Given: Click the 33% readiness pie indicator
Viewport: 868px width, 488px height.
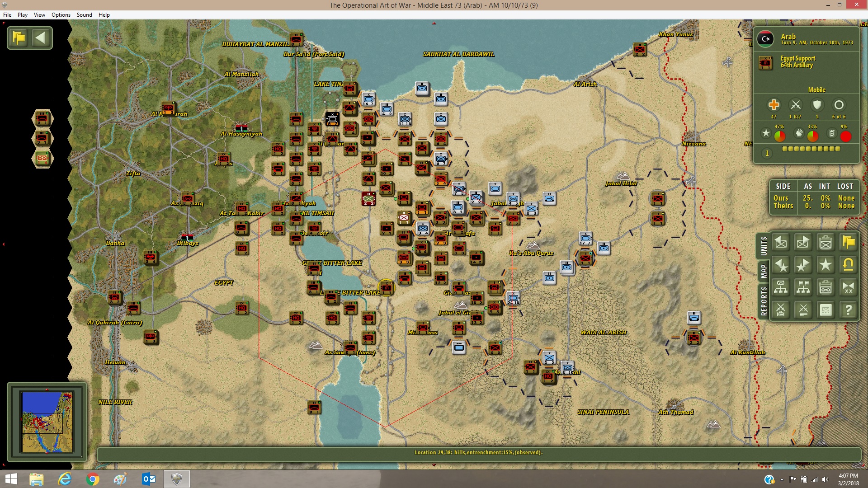Looking at the screenshot, I should coord(812,136).
